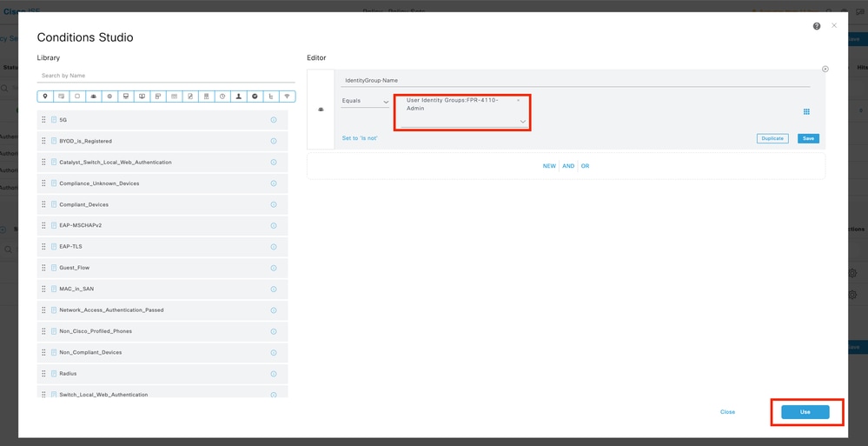Focus the Search by Name field
The width and height of the screenshot is (868, 446).
(166, 76)
